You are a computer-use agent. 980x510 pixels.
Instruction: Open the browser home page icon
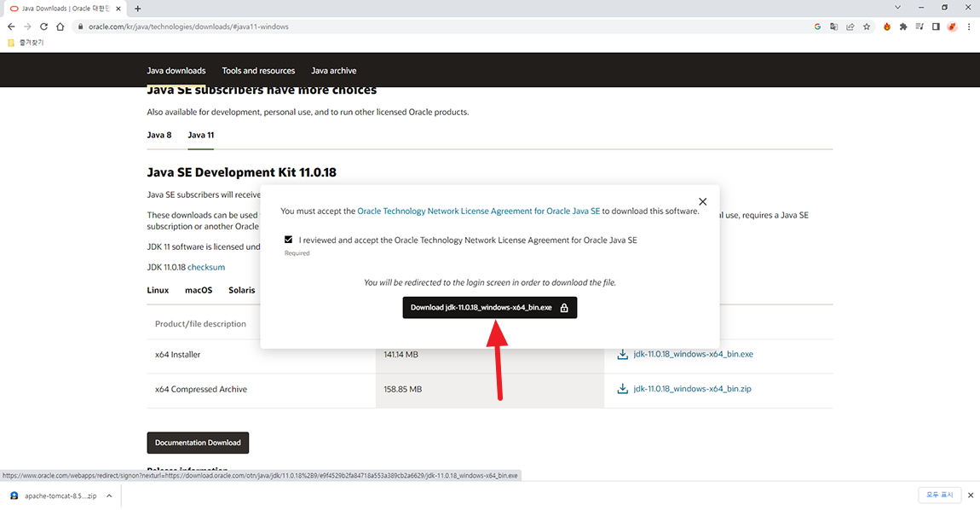tap(60, 27)
